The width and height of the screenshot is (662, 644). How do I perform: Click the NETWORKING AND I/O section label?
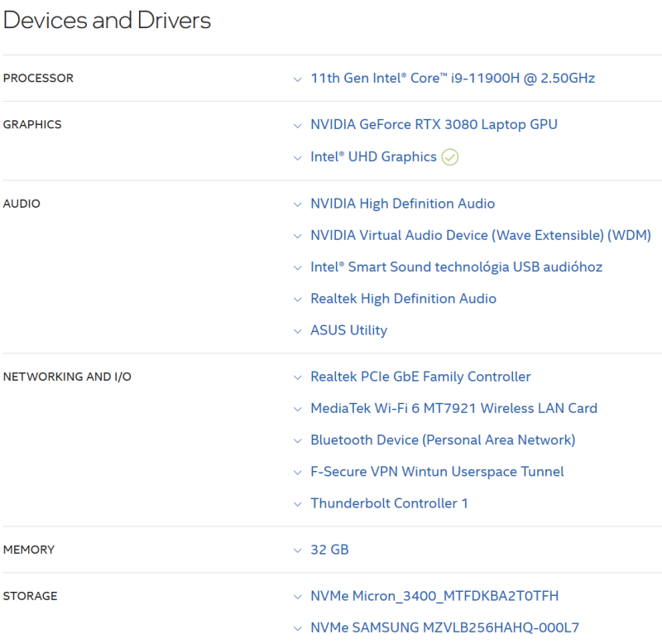[68, 377]
